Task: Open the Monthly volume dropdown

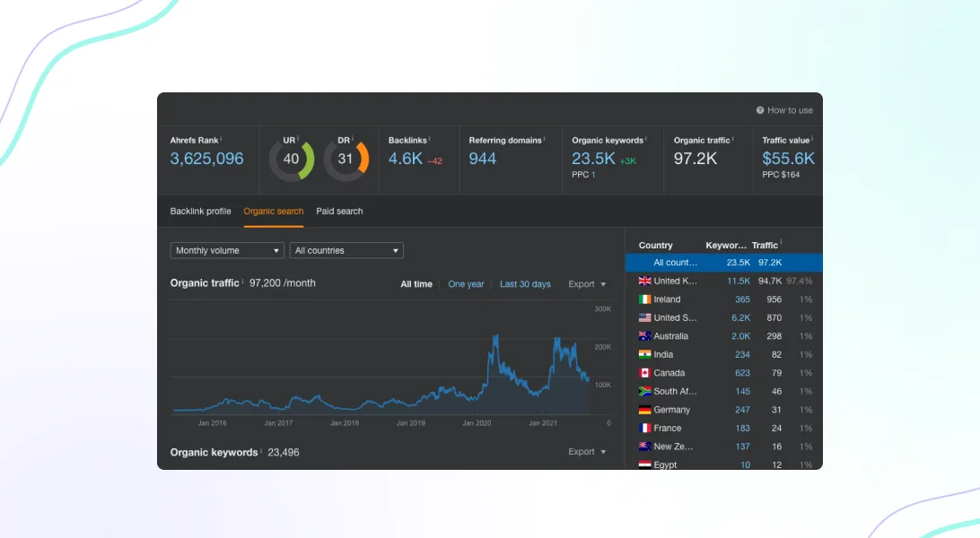Action: pyautogui.click(x=227, y=250)
